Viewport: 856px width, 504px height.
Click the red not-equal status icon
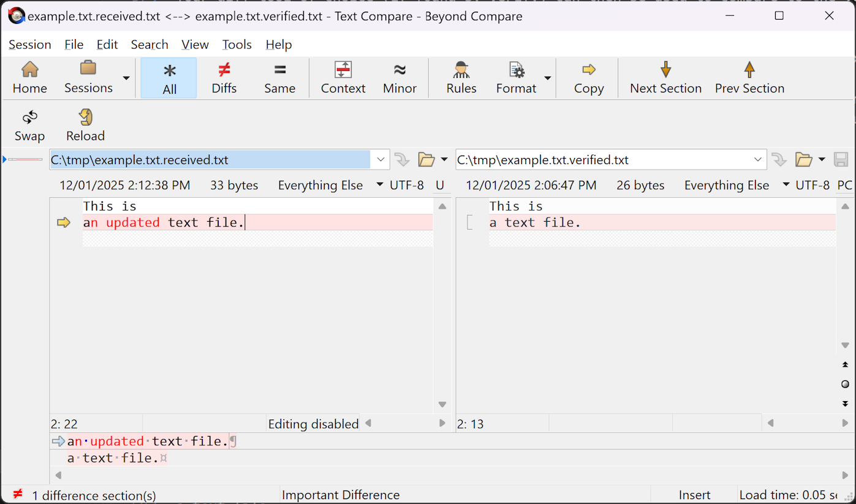point(18,494)
